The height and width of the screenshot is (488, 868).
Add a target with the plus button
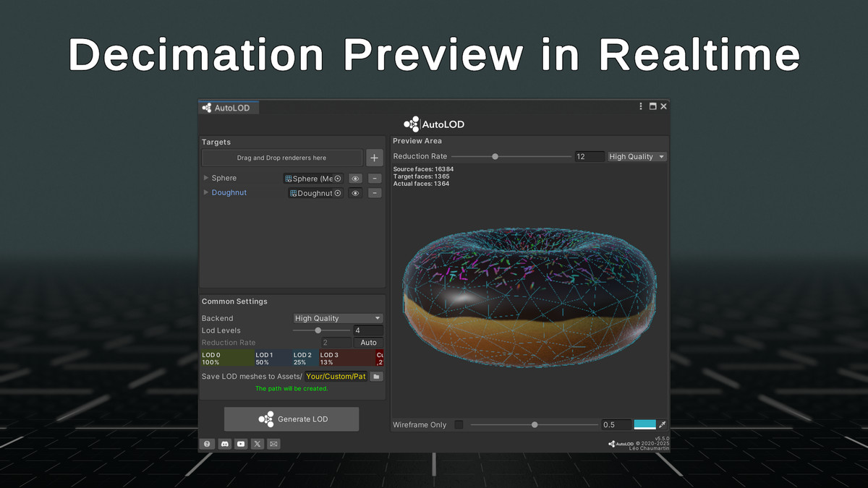(x=374, y=158)
